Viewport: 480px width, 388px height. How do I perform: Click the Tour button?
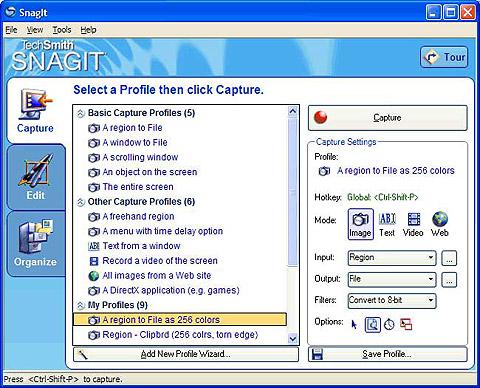pyautogui.click(x=444, y=57)
